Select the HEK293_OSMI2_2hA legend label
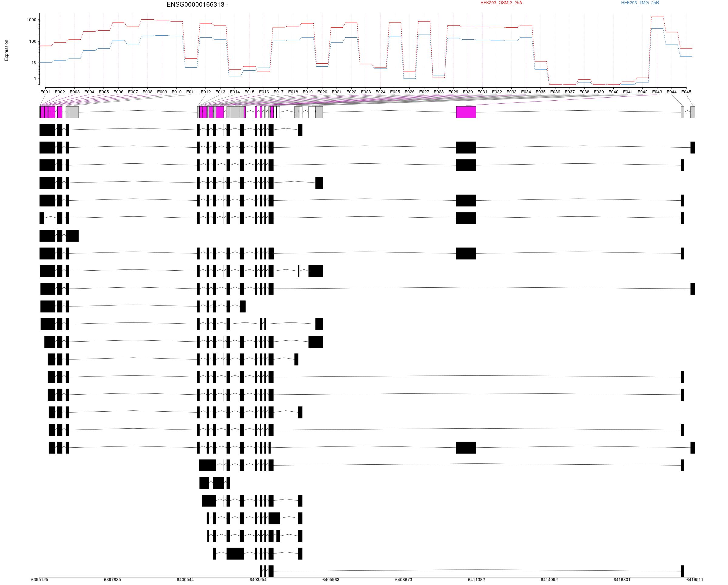 click(x=501, y=3)
